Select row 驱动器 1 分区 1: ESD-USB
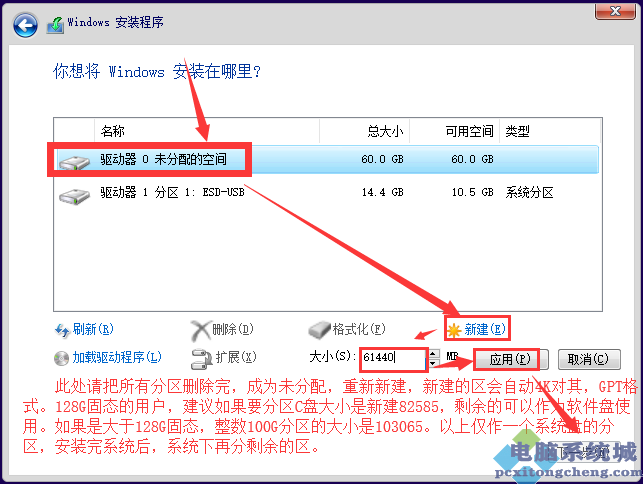The width and height of the screenshot is (643, 484). pyautogui.click(x=326, y=192)
